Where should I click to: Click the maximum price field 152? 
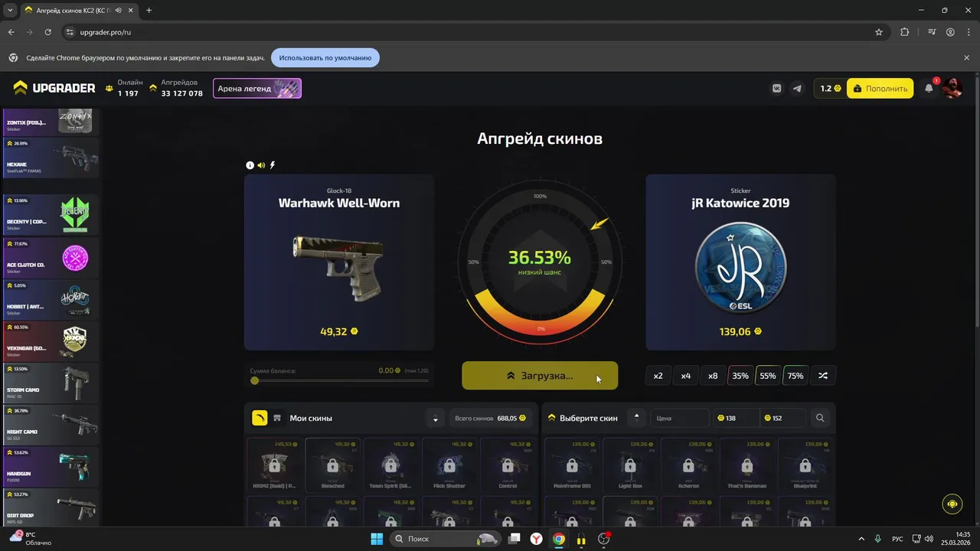click(x=782, y=418)
